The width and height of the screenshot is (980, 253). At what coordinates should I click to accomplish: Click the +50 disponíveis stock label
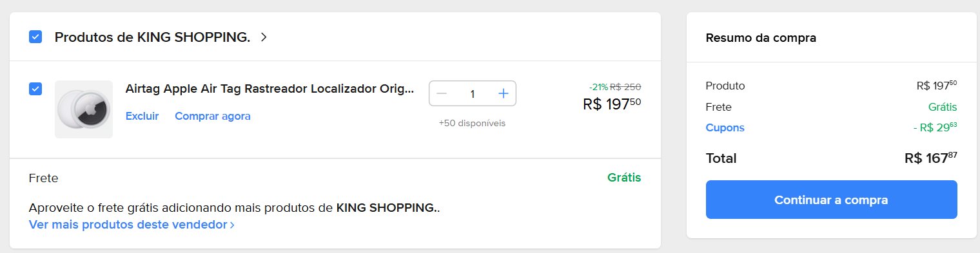point(472,123)
